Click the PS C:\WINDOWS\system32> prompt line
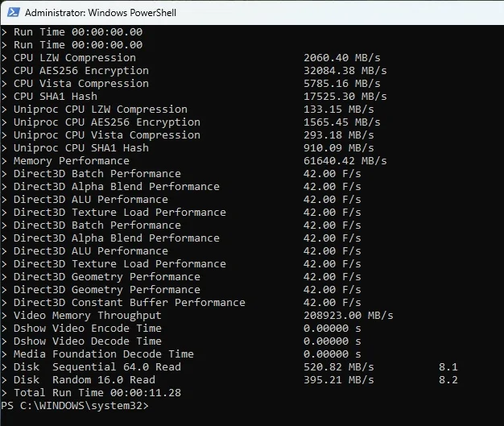The height and width of the screenshot is (426, 504). point(75,405)
